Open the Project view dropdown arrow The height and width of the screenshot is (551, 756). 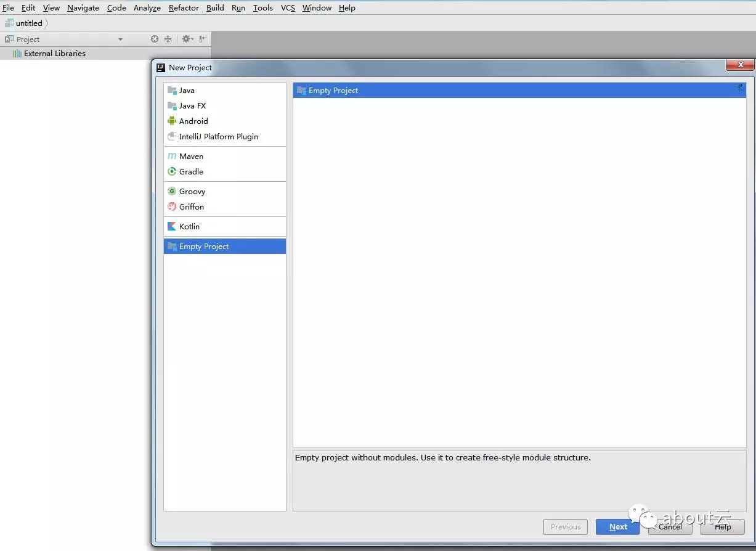120,39
